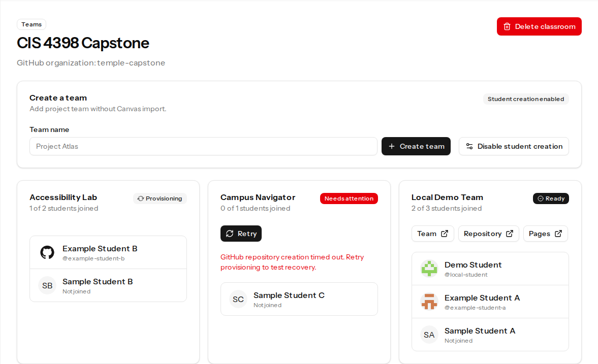Click the trash icon in Delete classroom
This screenshot has height=364, width=598.
coord(507,26)
